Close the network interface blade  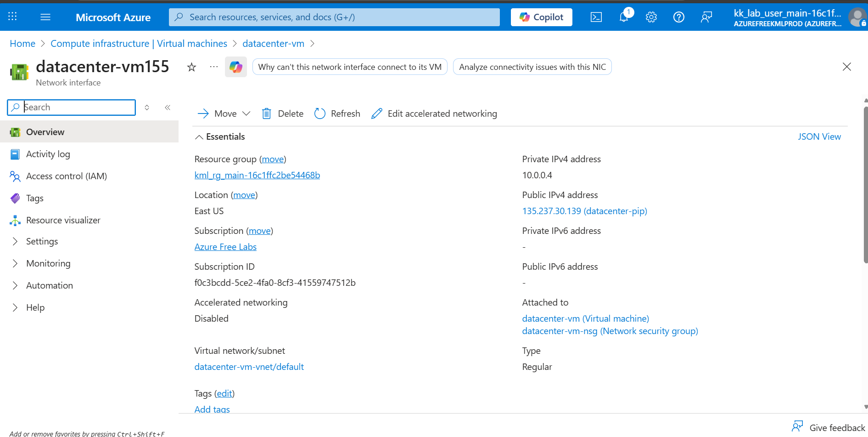pyautogui.click(x=847, y=67)
